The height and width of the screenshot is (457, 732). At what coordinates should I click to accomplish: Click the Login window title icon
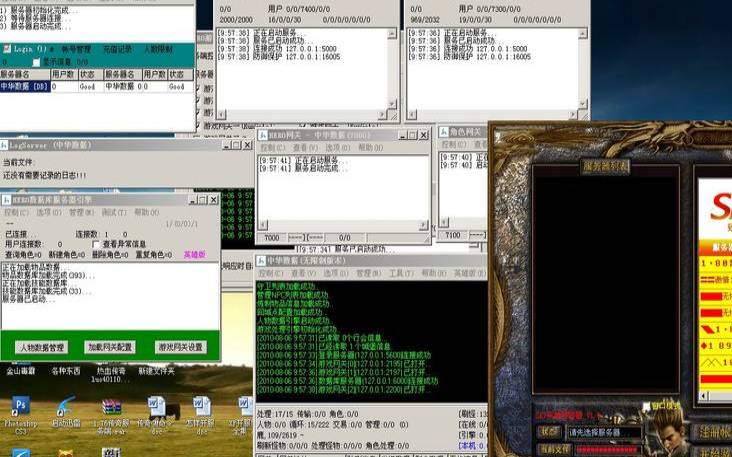tap(7, 48)
